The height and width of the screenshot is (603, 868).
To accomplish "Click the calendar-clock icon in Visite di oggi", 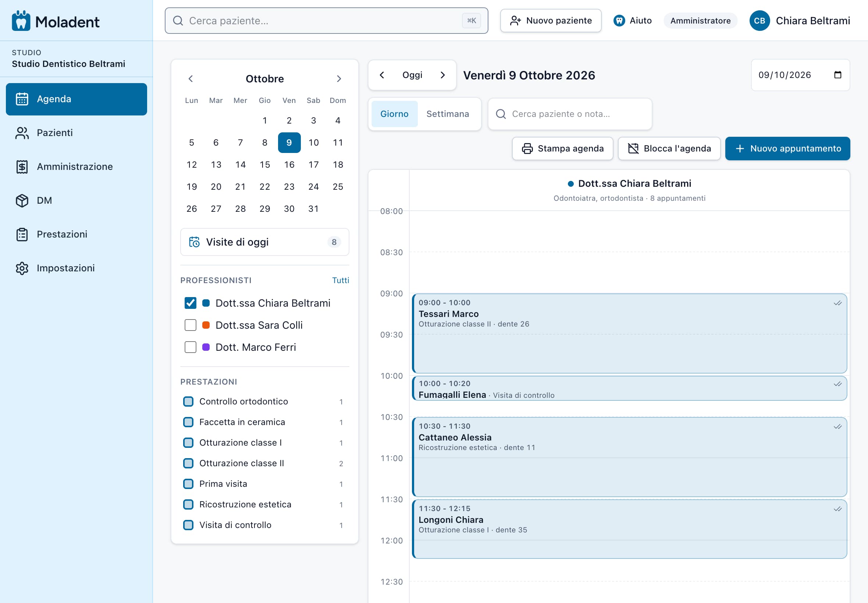I will pyautogui.click(x=194, y=242).
